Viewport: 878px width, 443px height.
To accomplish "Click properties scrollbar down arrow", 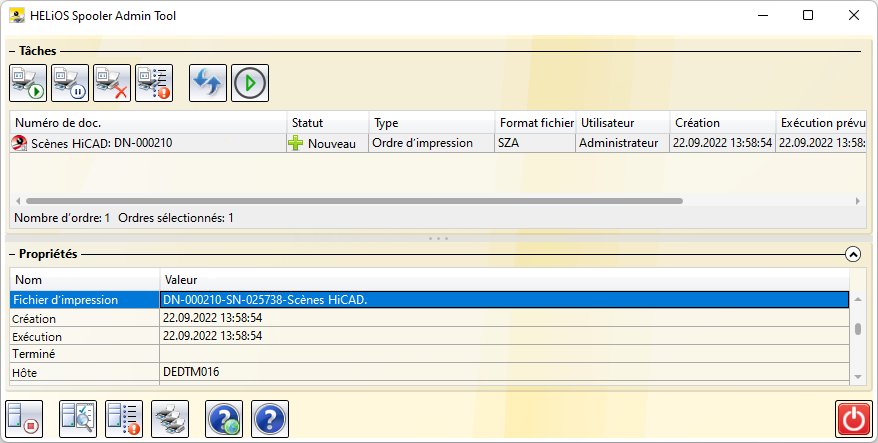I will (x=858, y=377).
